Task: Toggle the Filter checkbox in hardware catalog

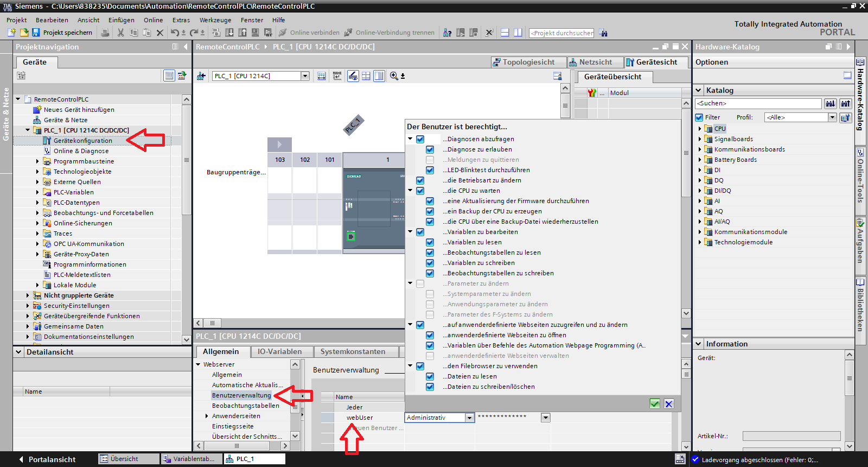Action: (x=699, y=117)
